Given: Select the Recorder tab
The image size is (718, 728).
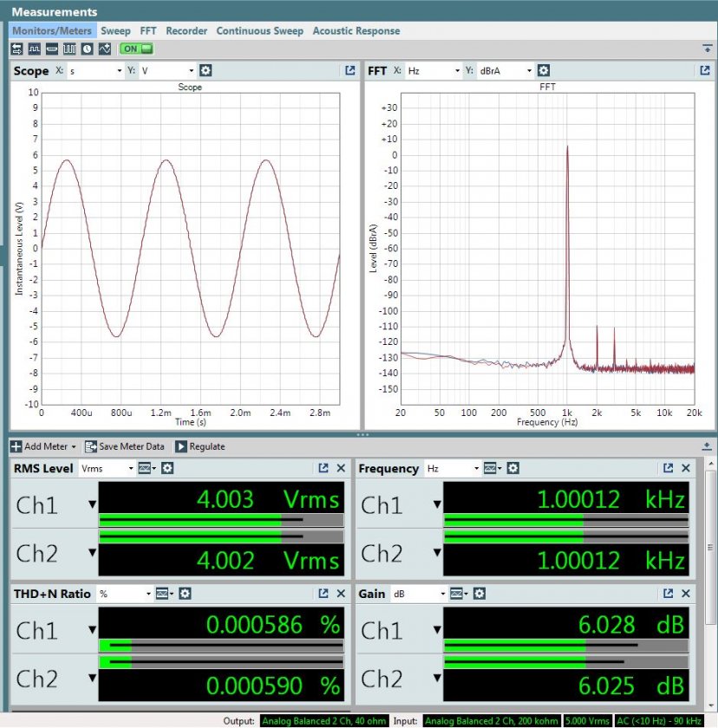Looking at the screenshot, I should [186, 31].
